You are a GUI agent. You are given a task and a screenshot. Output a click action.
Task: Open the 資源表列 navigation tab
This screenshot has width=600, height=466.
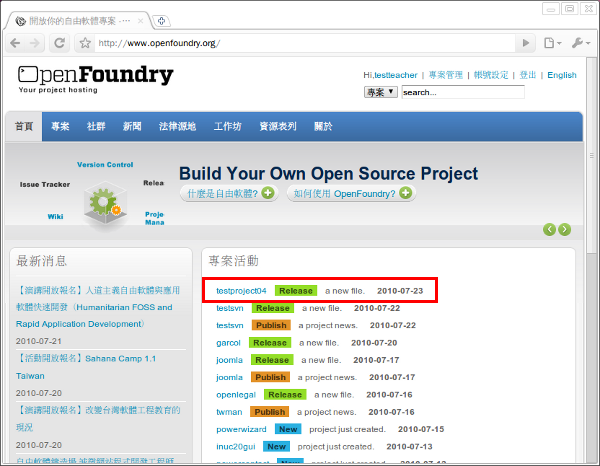click(278, 127)
